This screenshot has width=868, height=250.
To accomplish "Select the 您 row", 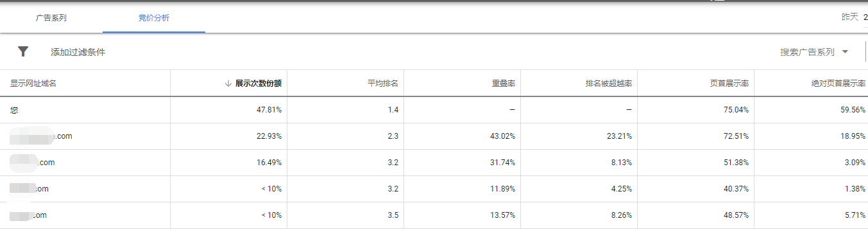I will 434,110.
